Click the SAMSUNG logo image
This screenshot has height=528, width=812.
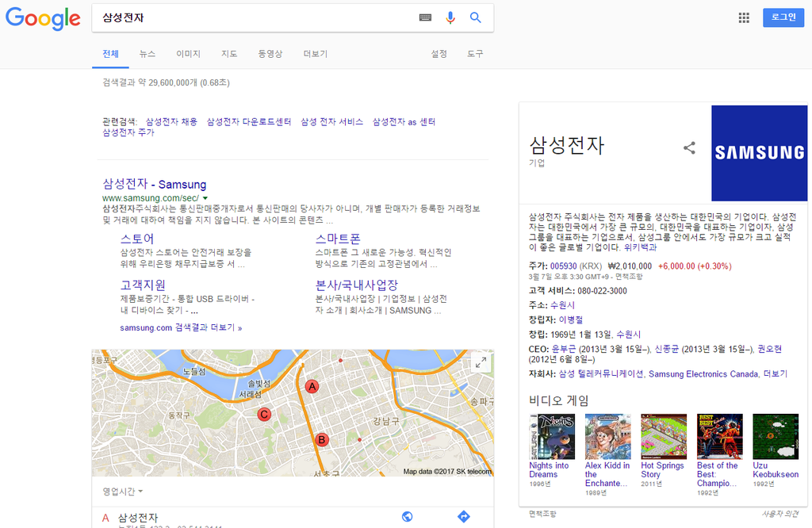(x=759, y=153)
